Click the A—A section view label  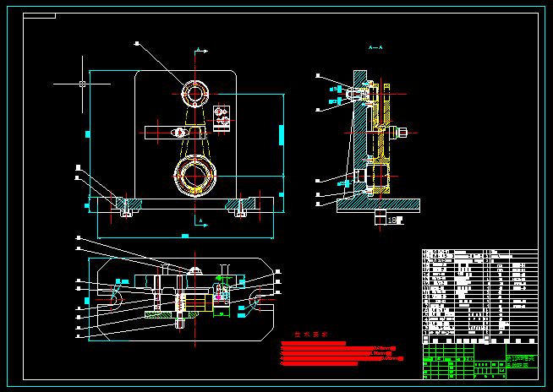click(375, 47)
